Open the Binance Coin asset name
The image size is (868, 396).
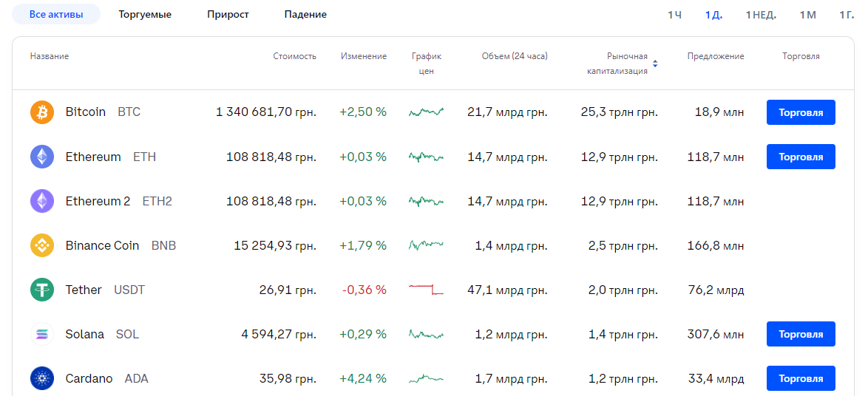(x=102, y=245)
